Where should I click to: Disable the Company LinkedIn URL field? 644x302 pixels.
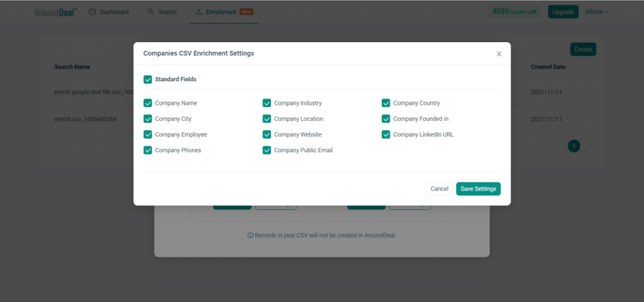tap(386, 134)
